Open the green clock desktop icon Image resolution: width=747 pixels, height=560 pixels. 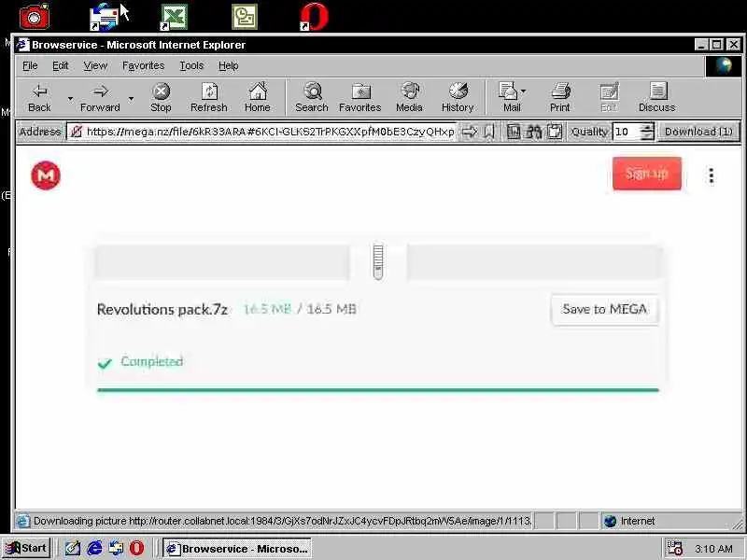click(x=245, y=17)
